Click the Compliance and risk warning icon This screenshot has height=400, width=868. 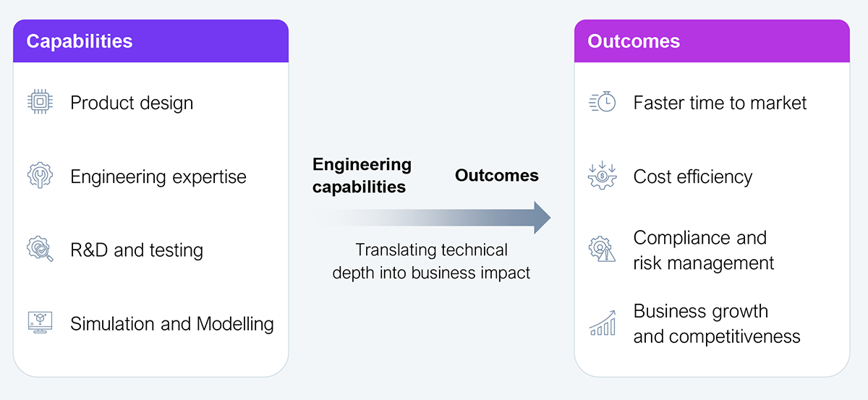(602, 250)
